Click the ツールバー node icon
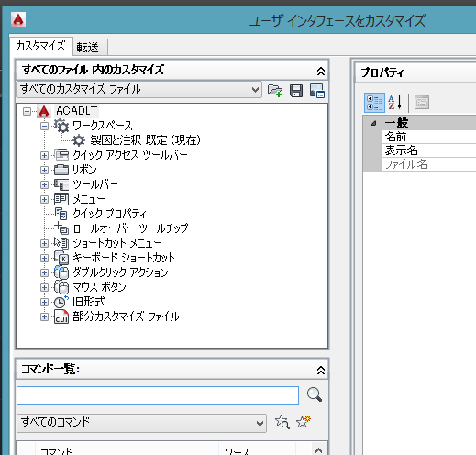476x455 pixels. [x=61, y=184]
